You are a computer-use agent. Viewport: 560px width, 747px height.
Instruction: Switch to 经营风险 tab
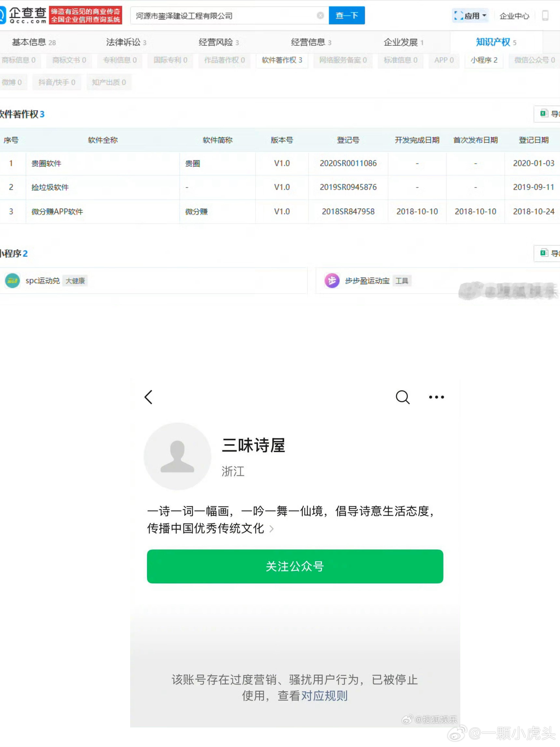[219, 42]
